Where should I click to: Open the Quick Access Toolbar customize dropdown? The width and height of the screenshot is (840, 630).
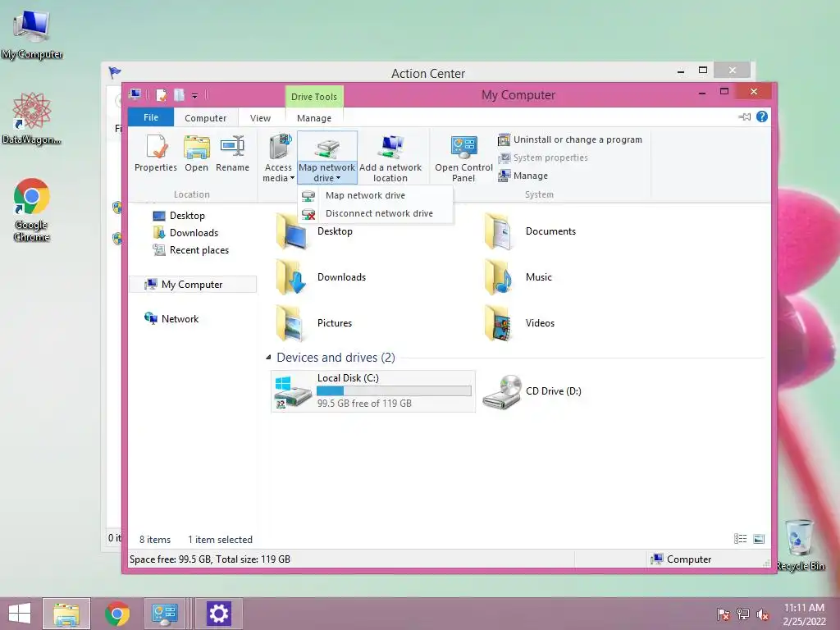[194, 96]
